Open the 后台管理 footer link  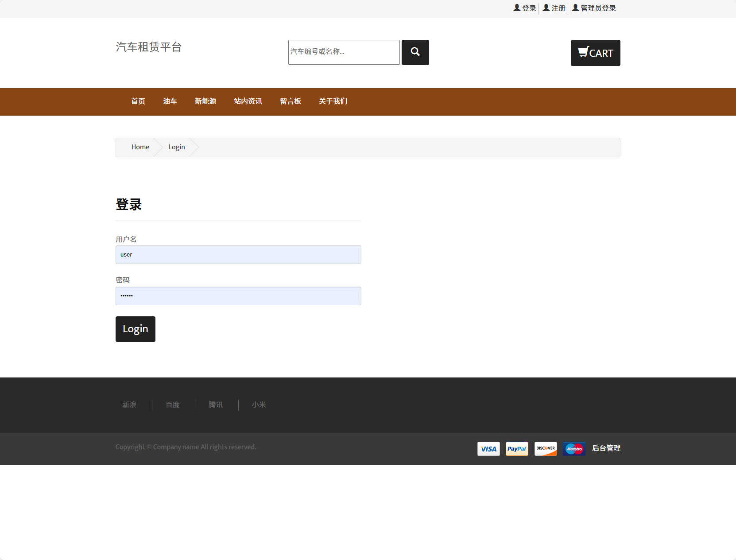(x=606, y=448)
